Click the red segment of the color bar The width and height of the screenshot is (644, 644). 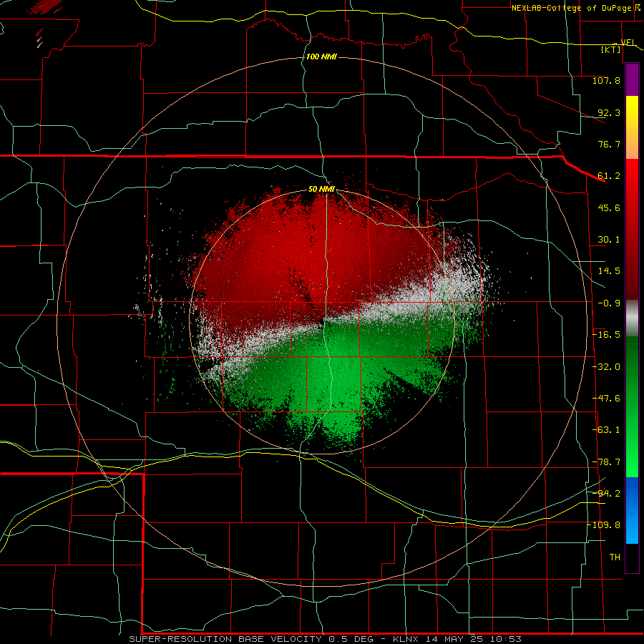tap(632, 229)
